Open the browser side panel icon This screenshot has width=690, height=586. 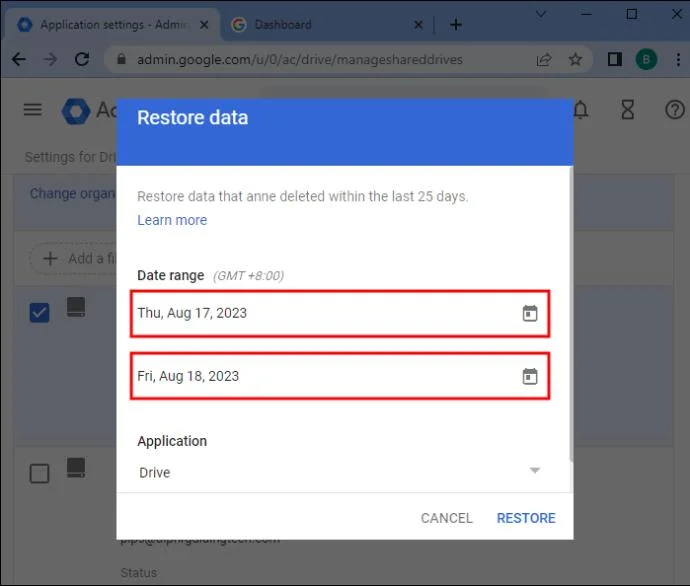615,59
